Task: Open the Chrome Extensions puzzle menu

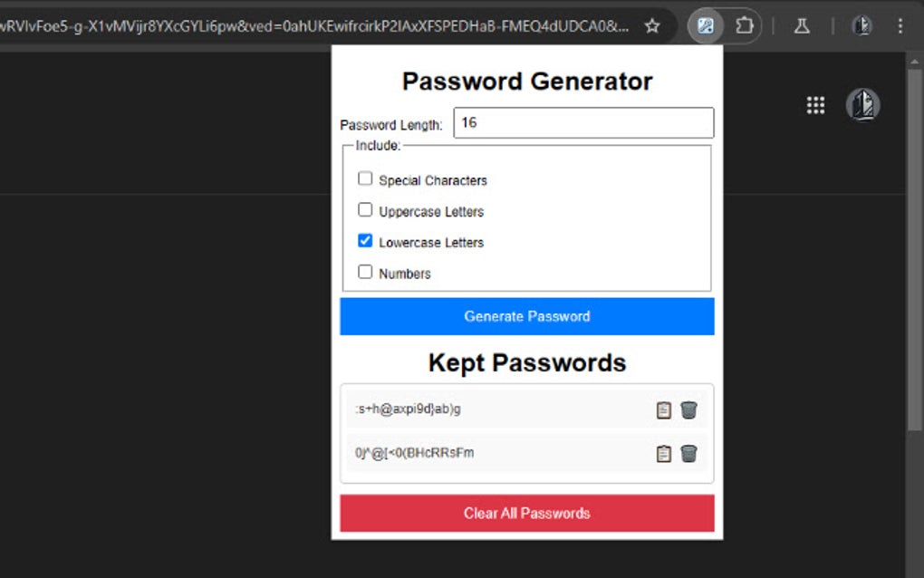Action: pyautogui.click(x=745, y=26)
